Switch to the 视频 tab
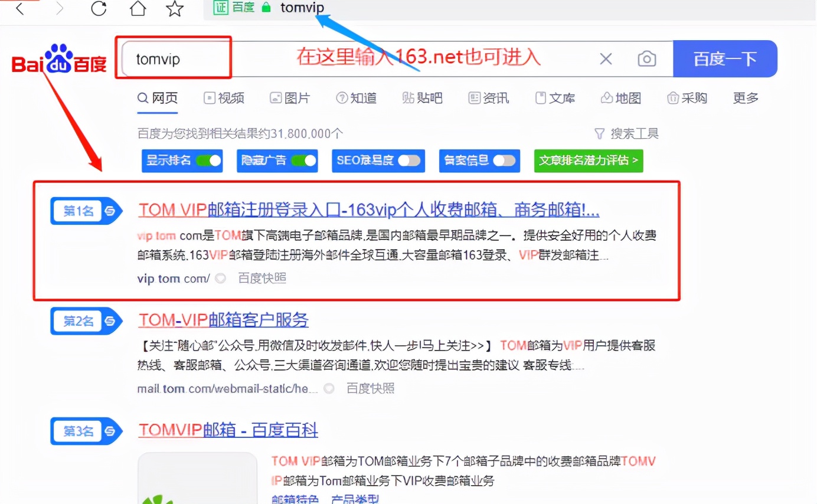 pyautogui.click(x=224, y=98)
